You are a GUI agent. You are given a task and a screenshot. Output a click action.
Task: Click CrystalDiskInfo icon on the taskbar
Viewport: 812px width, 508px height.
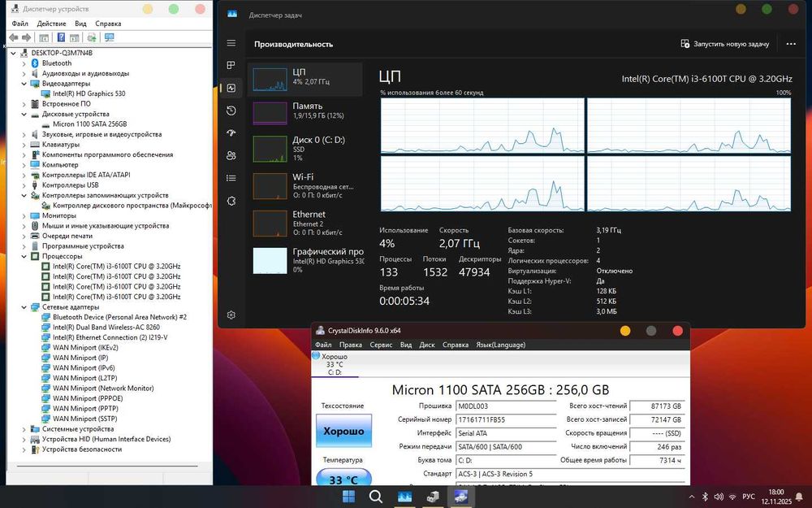pos(460,497)
